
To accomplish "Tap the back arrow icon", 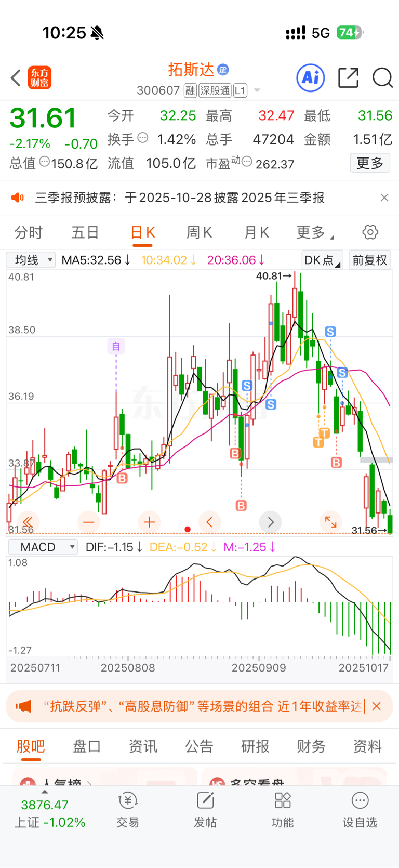I will (x=16, y=78).
